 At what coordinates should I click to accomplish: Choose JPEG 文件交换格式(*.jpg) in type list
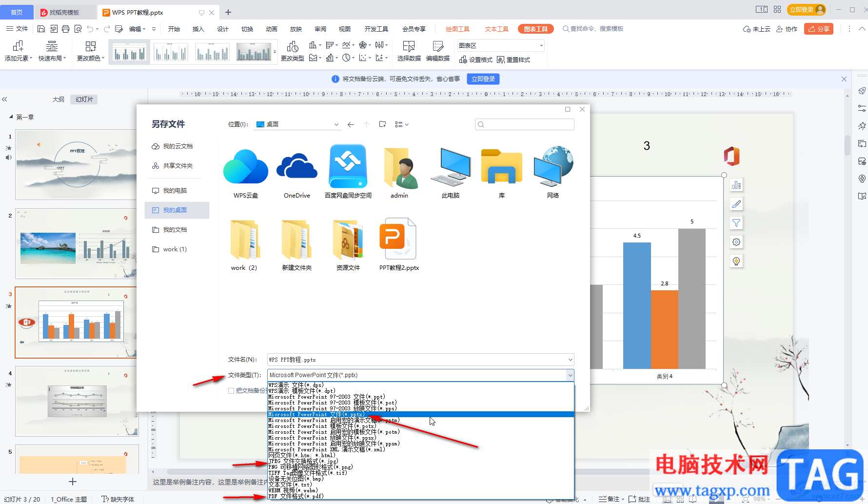pyautogui.click(x=420, y=461)
